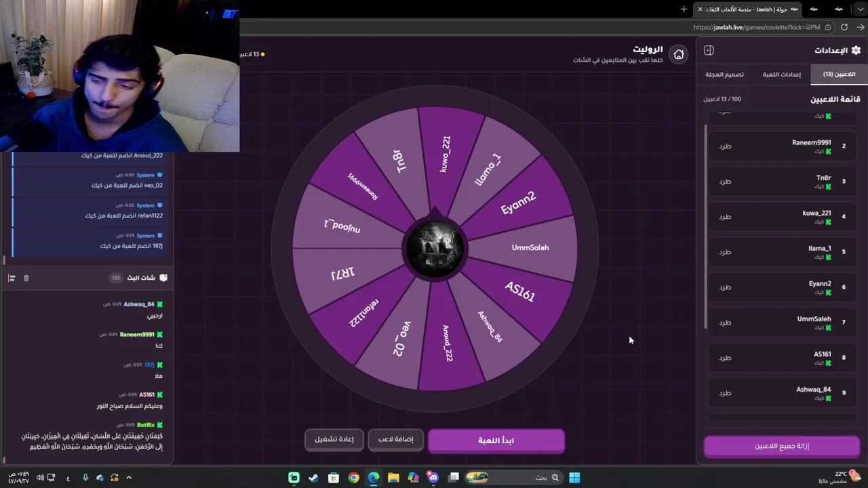This screenshot has height=488, width=868.
Task: Kick player llama_1 with طرد
Action: click(x=725, y=252)
